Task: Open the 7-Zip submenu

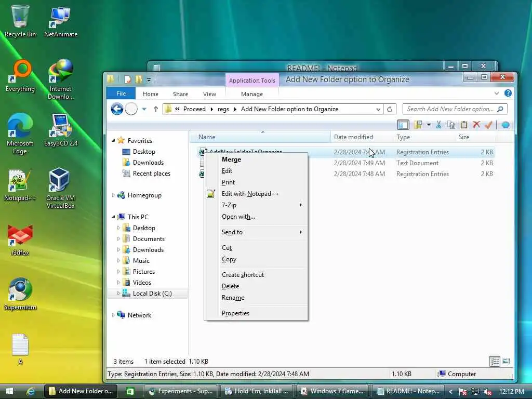Action: [256, 205]
